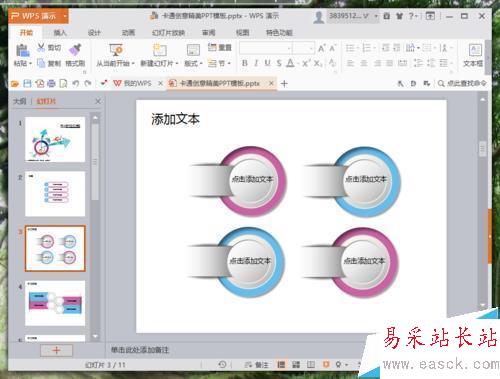Viewport: 500px width, 379px height.
Task: Expand the New Slide (新建幻灯片) dropdown arrow
Action: [177, 63]
